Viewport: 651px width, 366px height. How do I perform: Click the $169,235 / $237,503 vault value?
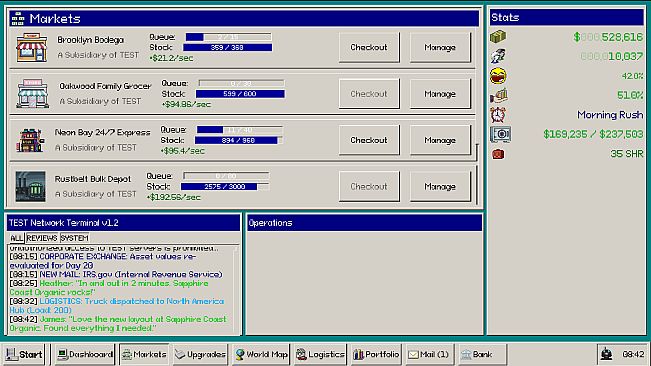click(593, 134)
